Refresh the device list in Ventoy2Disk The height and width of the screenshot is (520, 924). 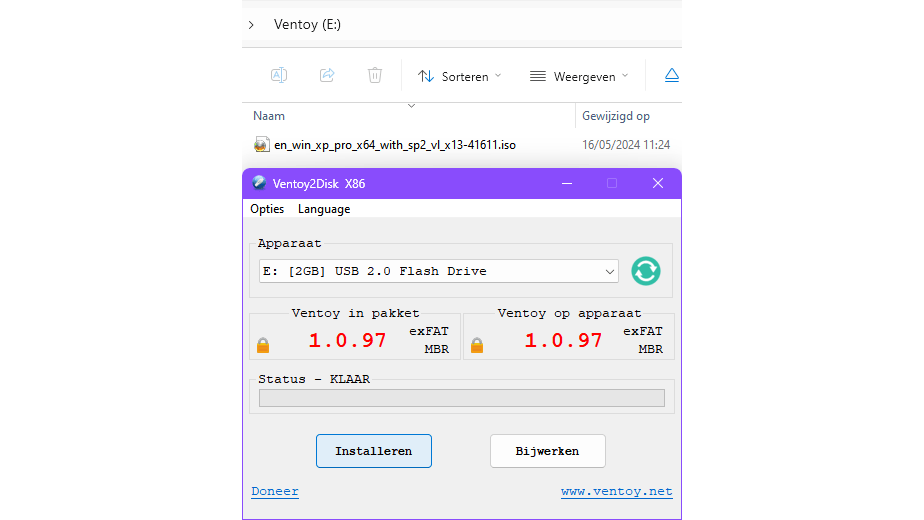coord(646,271)
